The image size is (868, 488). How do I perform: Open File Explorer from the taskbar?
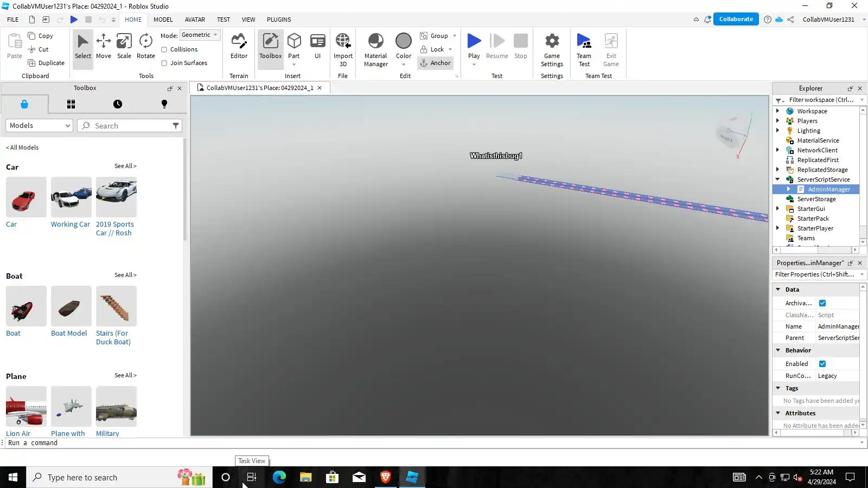point(305,477)
